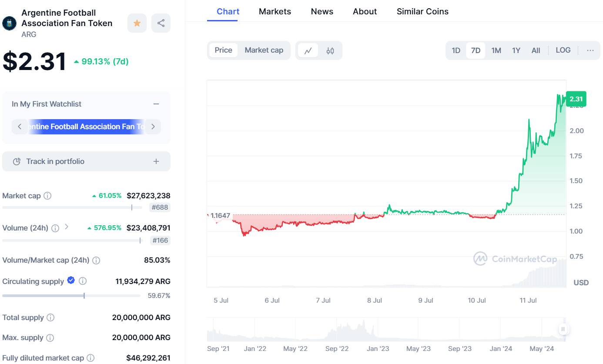Click the 576.95% volume change
This screenshot has width=603, height=364.
click(107, 228)
